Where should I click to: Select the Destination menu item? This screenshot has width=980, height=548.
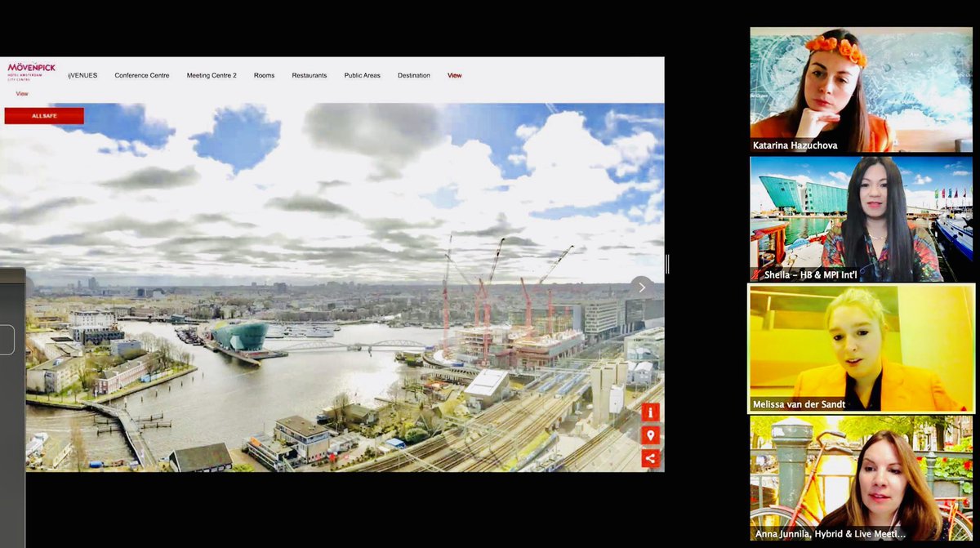coord(414,75)
